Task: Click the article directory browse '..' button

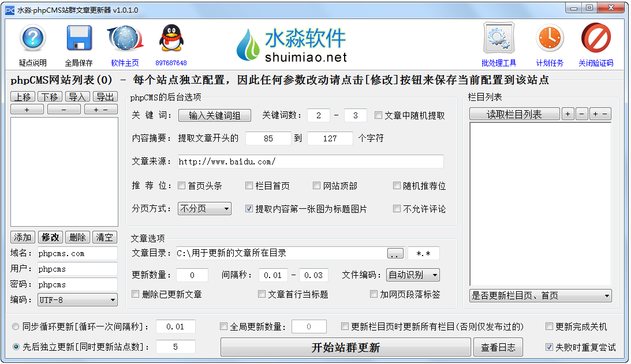Action: point(395,253)
